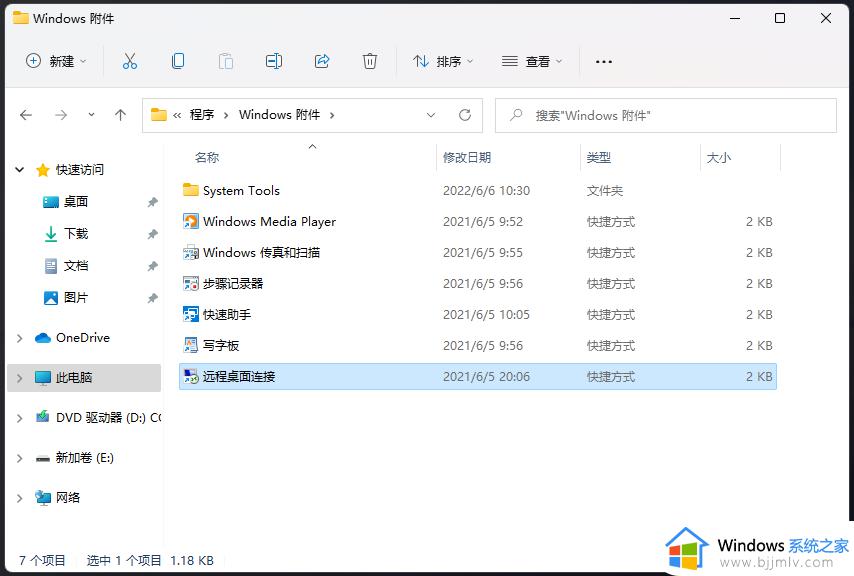This screenshot has width=854, height=576.
Task: Select the 远程桌面连接 shortcut
Action: (x=478, y=377)
